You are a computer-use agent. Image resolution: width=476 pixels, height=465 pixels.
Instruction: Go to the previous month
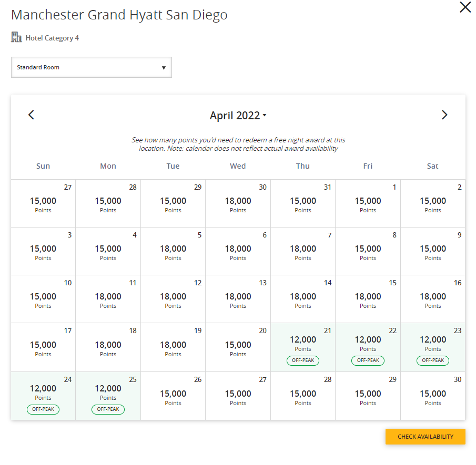pos(31,115)
